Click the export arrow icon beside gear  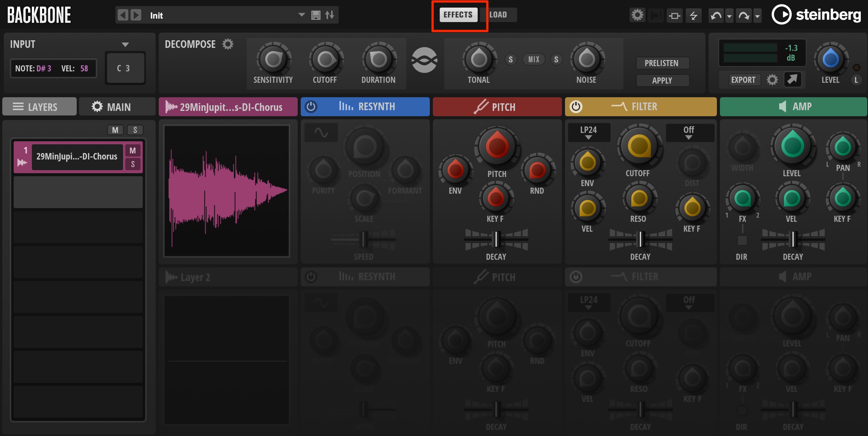(792, 79)
